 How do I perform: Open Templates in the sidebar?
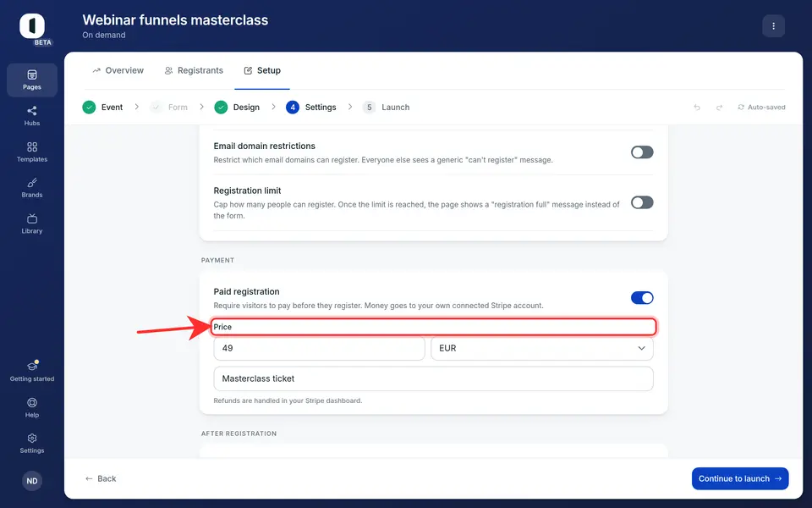pos(32,152)
